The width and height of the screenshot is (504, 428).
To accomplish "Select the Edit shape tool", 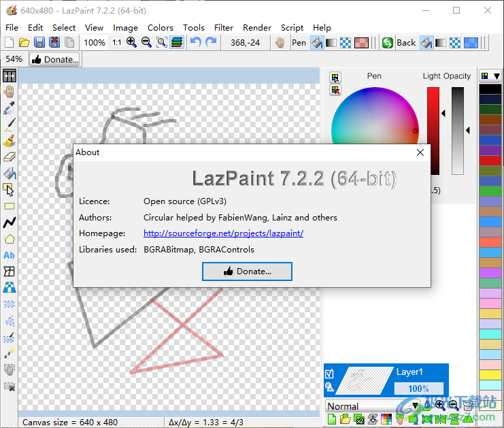I will [10, 190].
